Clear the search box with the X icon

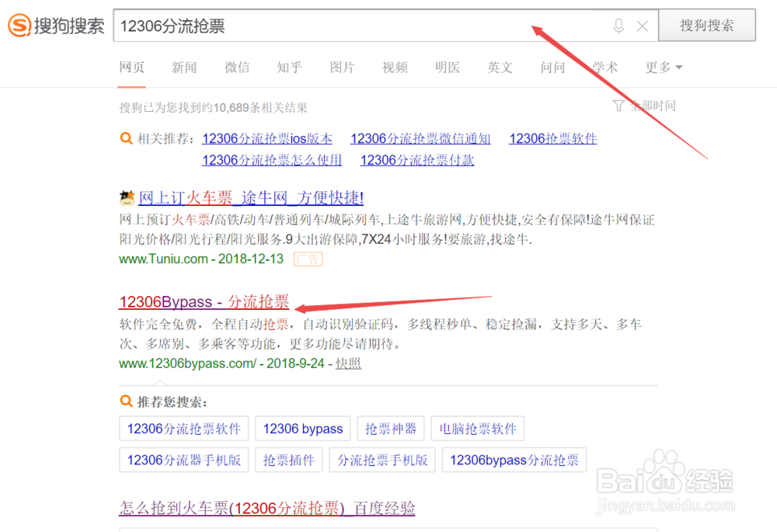point(642,26)
